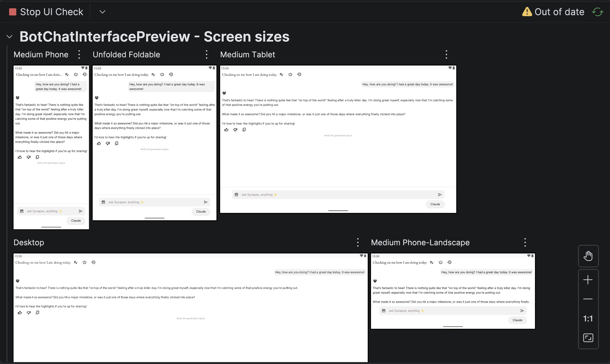Set zoom to actual size with 1:1 icon
This screenshot has width=610, height=364.
[x=588, y=318]
